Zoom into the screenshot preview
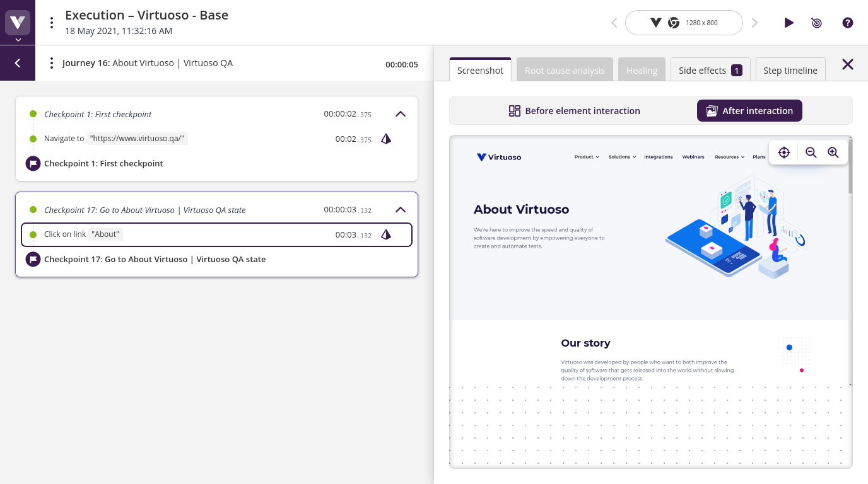Viewport: 868px width, 484px height. pyautogui.click(x=833, y=152)
